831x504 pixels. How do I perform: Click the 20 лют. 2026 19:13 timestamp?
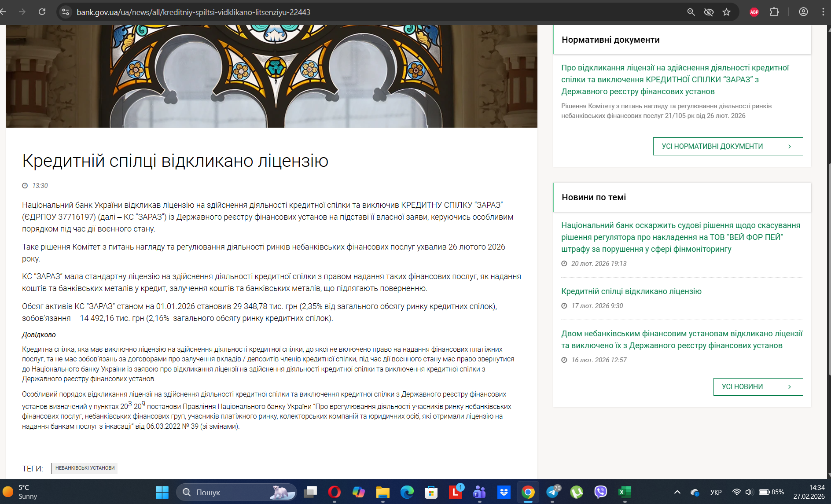tap(599, 264)
